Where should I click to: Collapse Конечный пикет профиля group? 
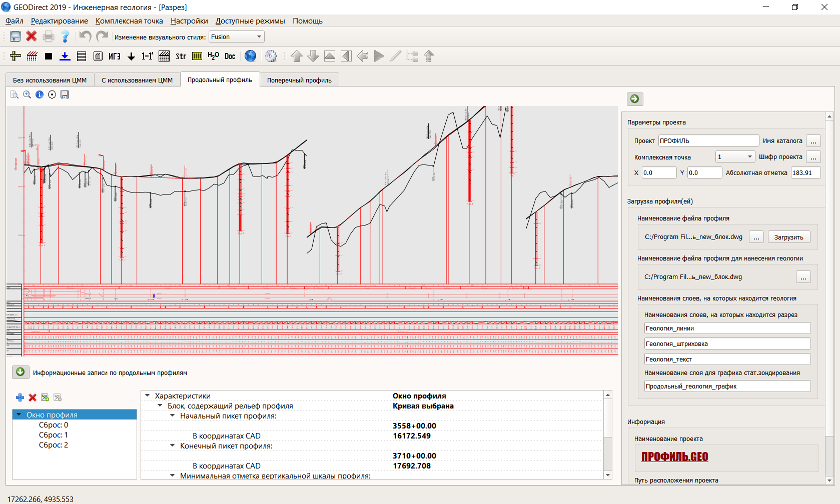click(173, 445)
